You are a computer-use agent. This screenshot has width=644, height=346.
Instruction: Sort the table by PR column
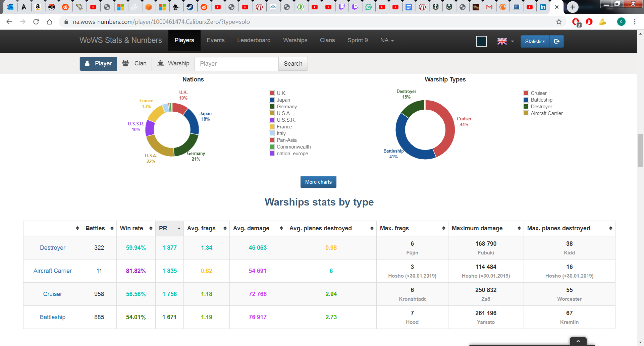[x=169, y=228]
